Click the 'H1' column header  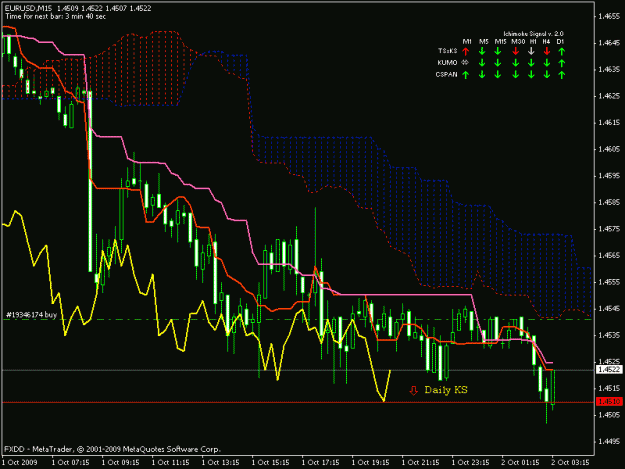533,41
